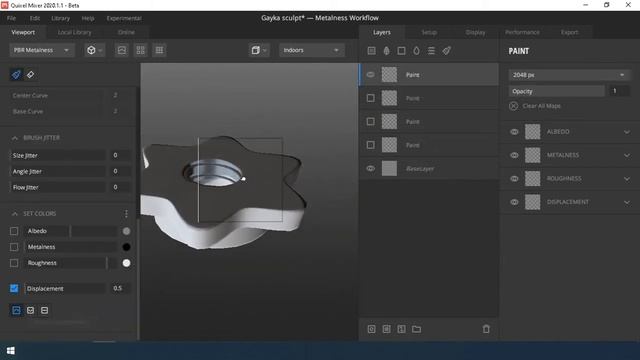640x360 pixels.
Task: Enable the Metalness color checkbox
Action: click(x=14, y=247)
